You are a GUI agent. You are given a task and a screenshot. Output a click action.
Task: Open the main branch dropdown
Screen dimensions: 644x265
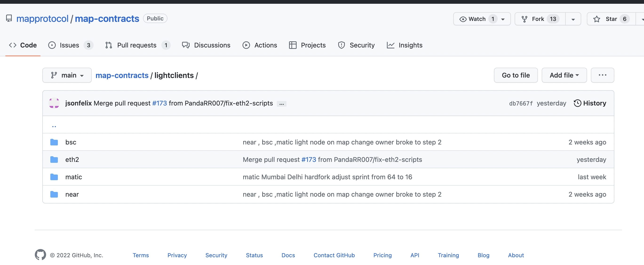point(67,75)
